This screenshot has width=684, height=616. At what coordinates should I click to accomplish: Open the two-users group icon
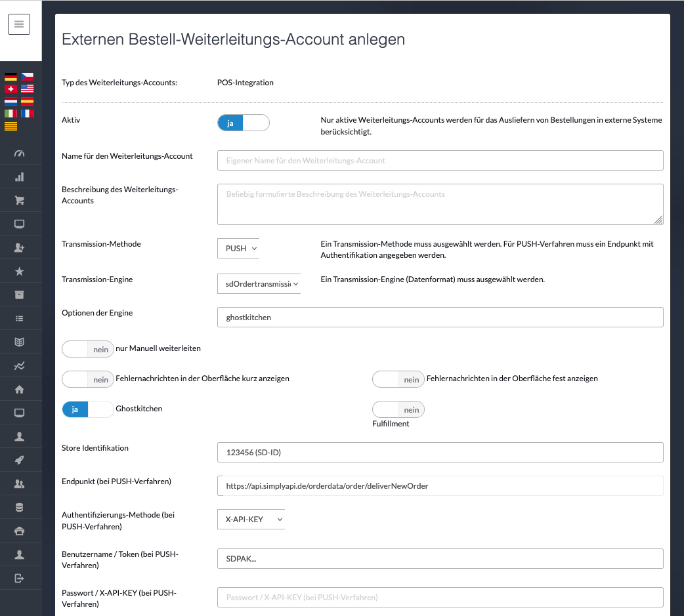point(19,483)
